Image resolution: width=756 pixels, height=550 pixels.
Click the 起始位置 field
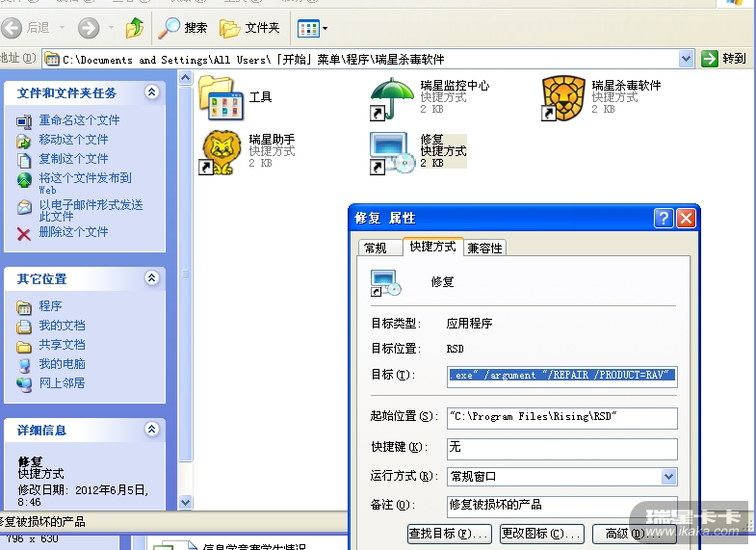[x=562, y=418]
